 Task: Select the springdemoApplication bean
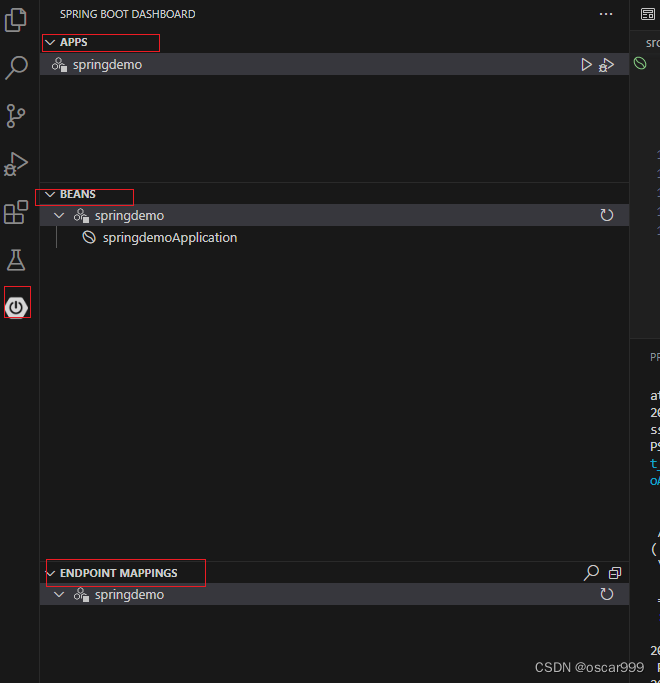coord(334,237)
